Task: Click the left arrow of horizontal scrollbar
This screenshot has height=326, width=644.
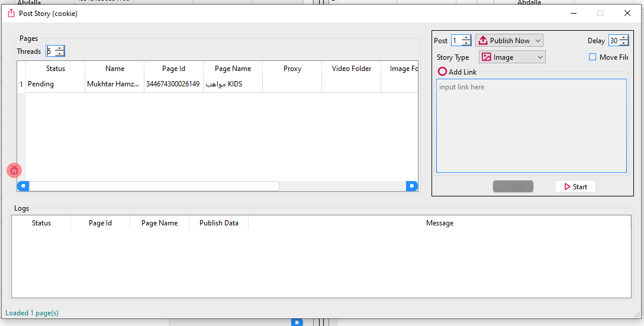Action: click(x=22, y=186)
